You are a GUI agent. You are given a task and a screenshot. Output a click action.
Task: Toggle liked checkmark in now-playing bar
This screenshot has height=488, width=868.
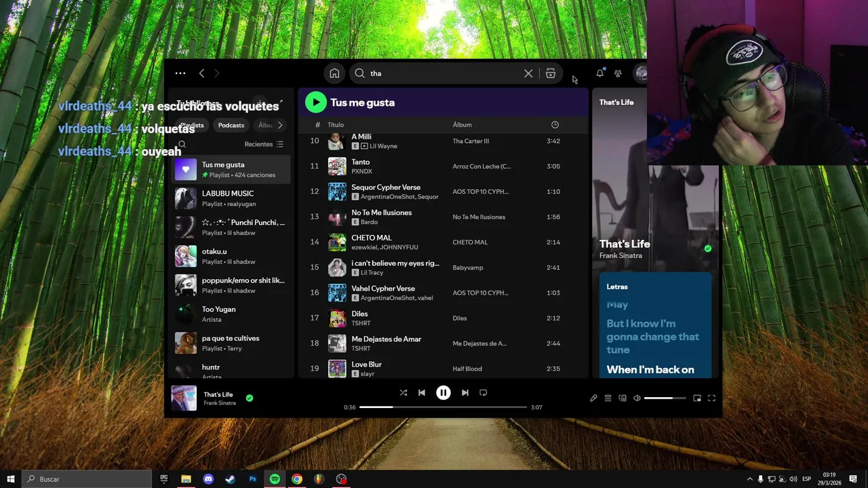click(x=250, y=398)
